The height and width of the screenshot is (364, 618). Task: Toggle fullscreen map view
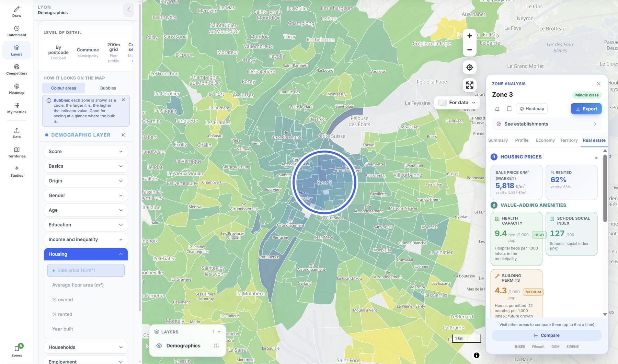point(469,85)
